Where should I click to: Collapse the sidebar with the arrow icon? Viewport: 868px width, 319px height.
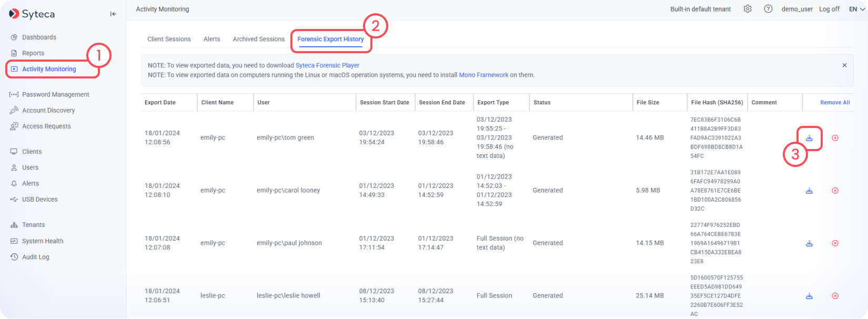click(113, 14)
